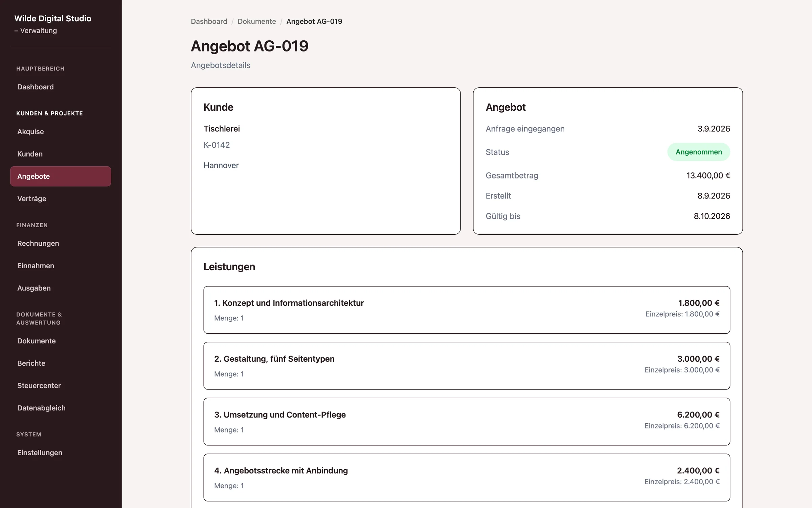
Task: Click the bold 2.400,00 € amount
Action: [698, 470]
